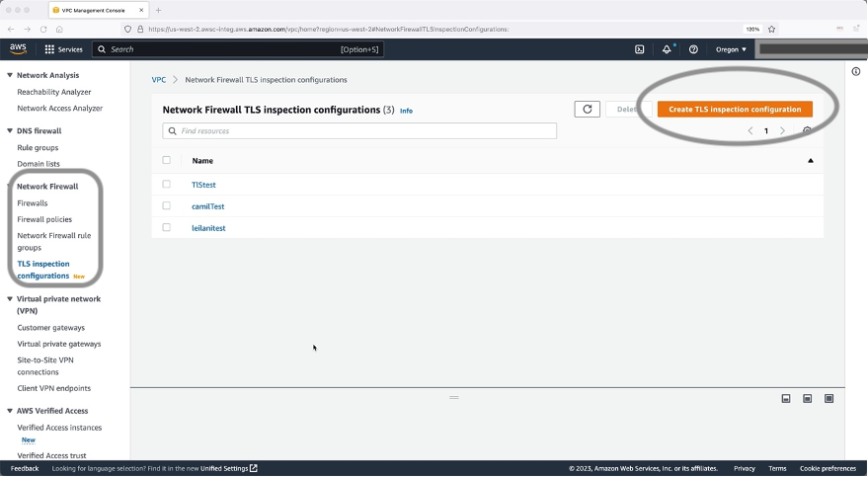This screenshot has height=477, width=868.
Task: Open the Unified Settings link
Action: pos(229,468)
